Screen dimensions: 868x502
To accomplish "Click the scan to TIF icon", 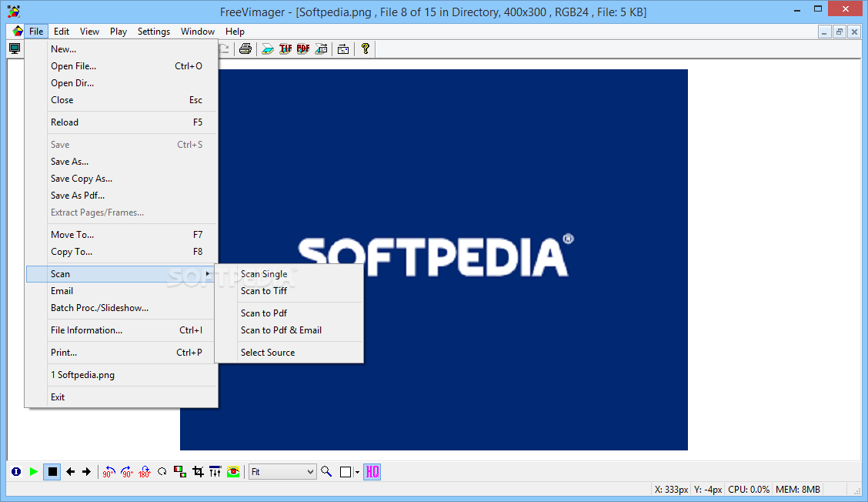I will pyautogui.click(x=285, y=49).
